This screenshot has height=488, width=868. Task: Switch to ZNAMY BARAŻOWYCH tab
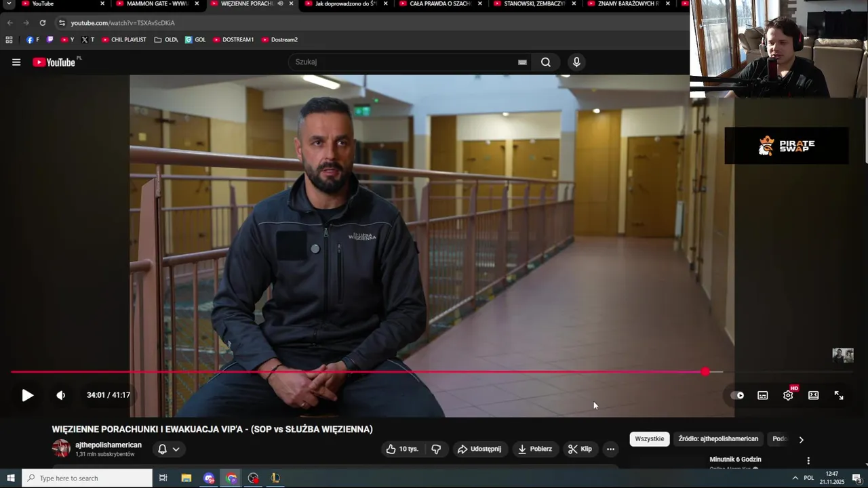pyautogui.click(x=629, y=4)
